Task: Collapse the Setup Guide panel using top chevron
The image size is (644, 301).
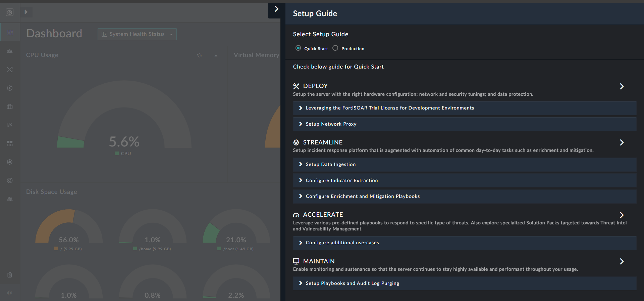Action: click(x=276, y=9)
